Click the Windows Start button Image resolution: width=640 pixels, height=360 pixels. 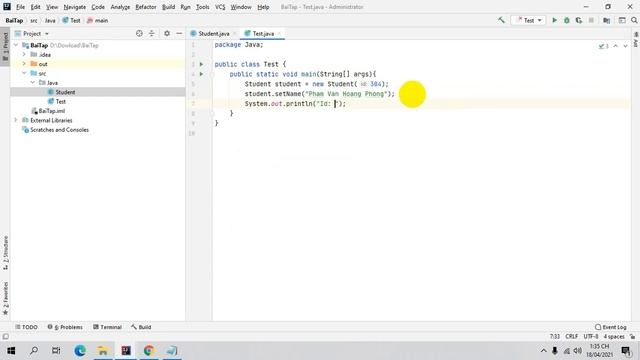[x=11, y=351]
